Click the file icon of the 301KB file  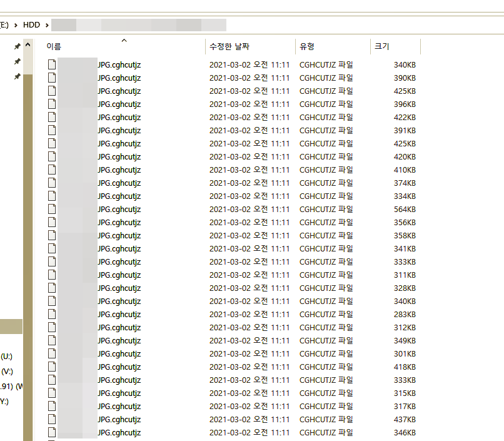pos(52,354)
